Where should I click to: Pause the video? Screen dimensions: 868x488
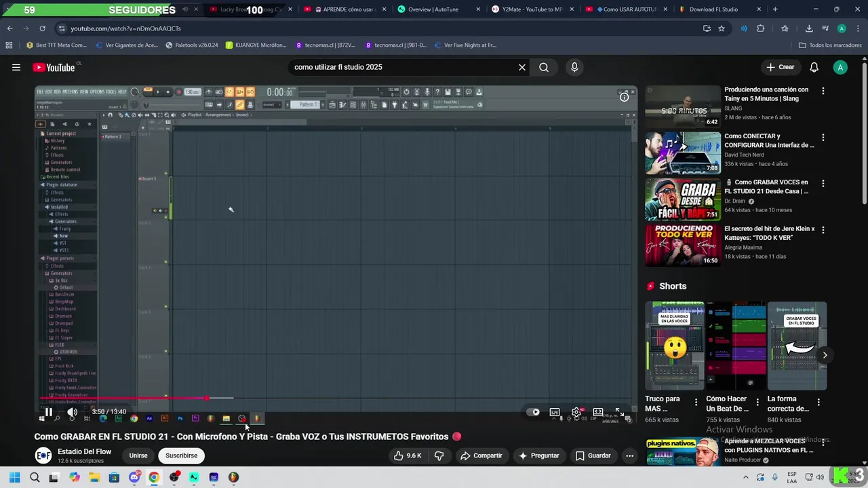(49, 411)
